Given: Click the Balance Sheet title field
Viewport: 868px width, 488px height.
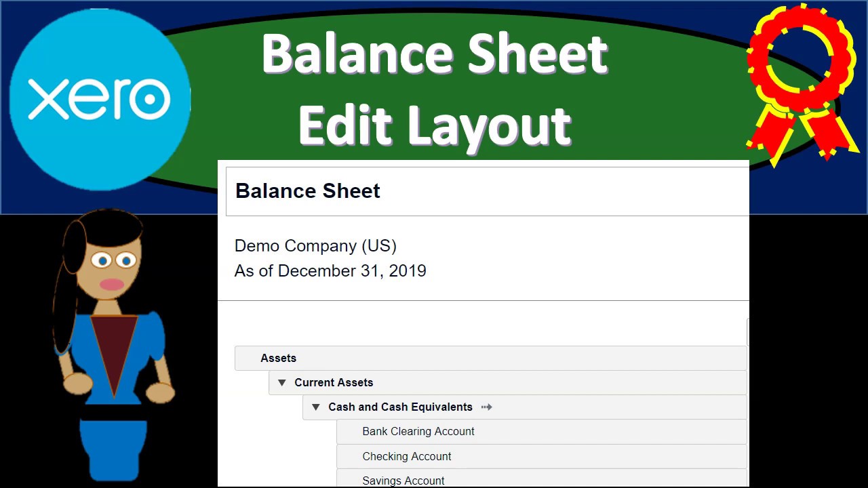Looking at the screenshot, I should [x=487, y=191].
